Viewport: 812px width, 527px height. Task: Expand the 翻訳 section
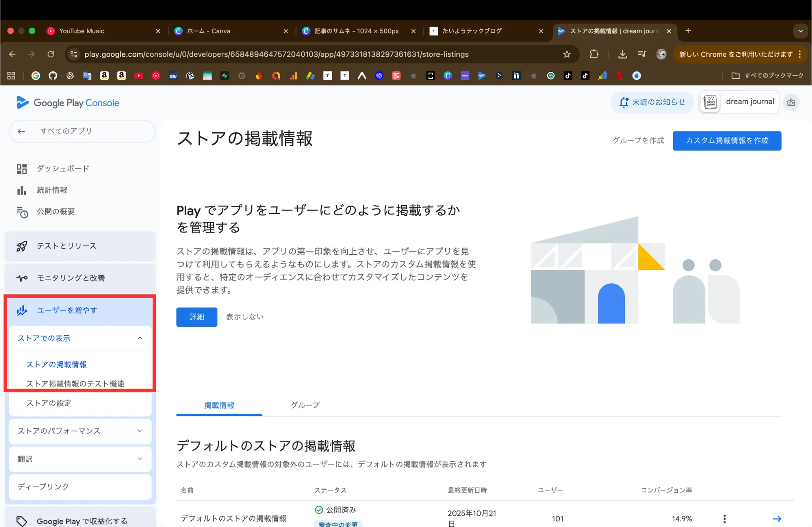[x=139, y=459]
